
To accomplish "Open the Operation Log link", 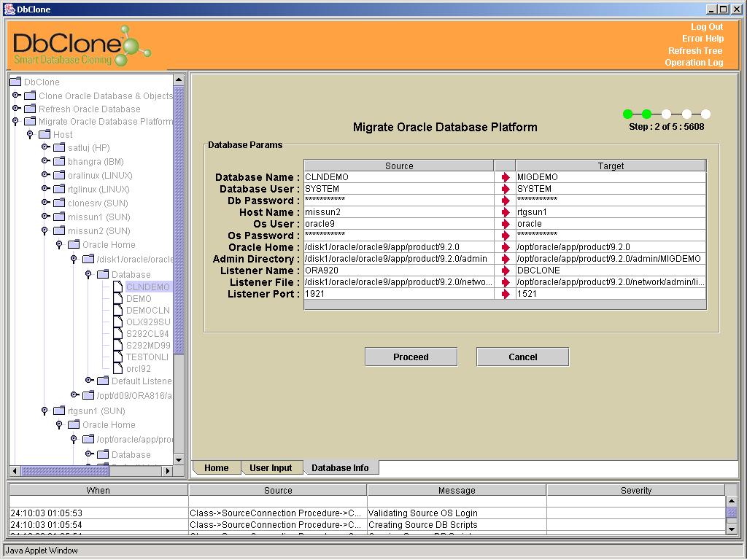I will (694, 63).
